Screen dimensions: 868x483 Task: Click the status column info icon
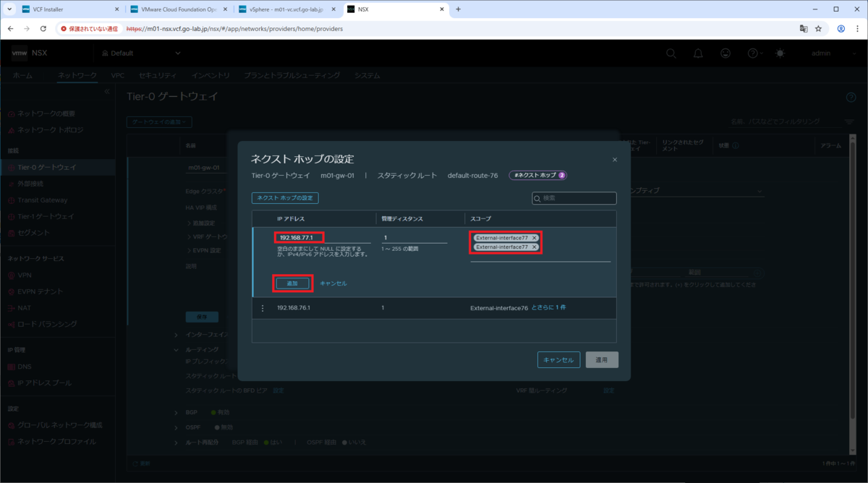tap(736, 146)
